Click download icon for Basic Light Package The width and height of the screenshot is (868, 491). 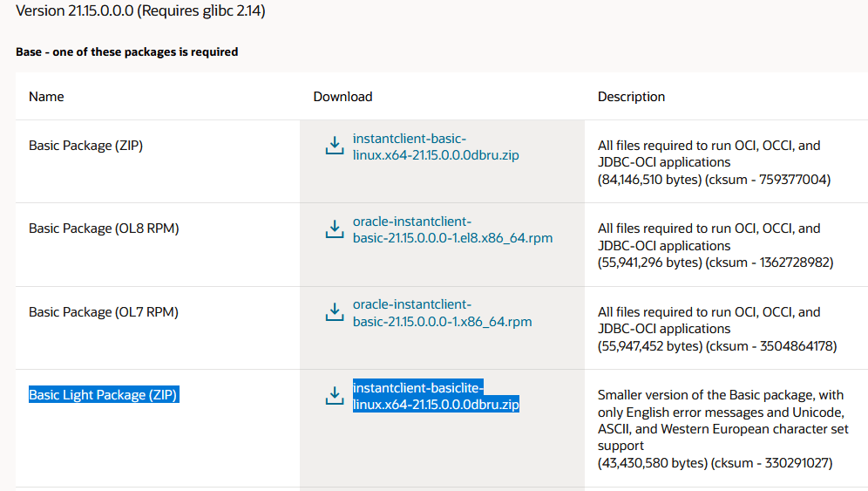click(335, 396)
